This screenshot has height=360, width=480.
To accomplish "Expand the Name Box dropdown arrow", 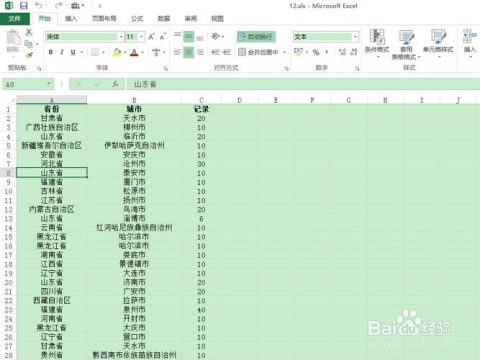I will click(x=49, y=84).
